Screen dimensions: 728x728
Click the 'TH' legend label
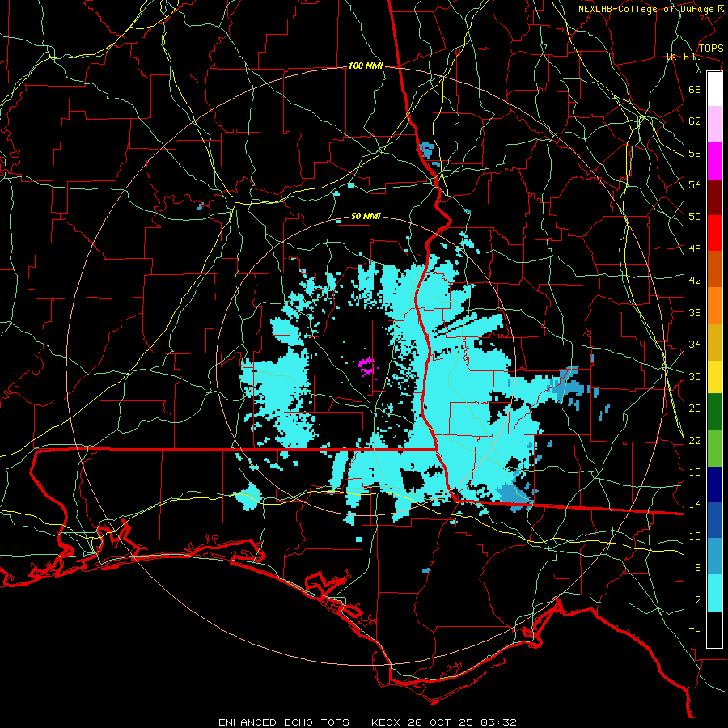[x=695, y=632]
